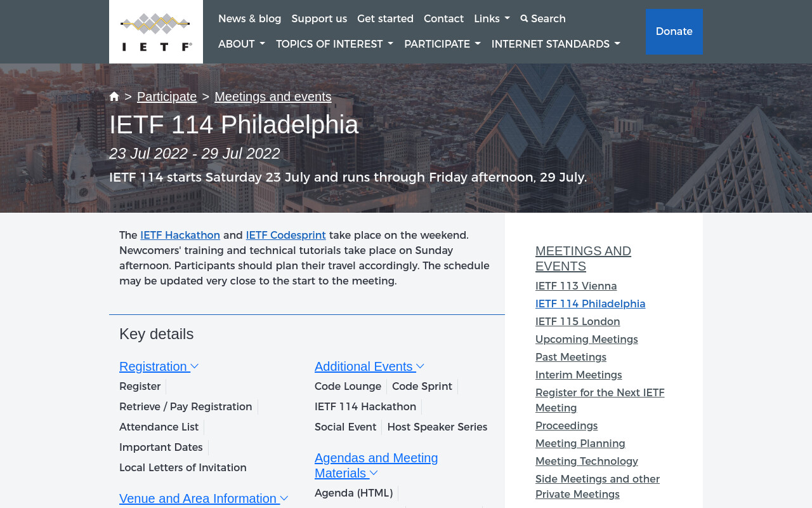Viewport: 812px width, 508px height.
Task: Open the IETF Hackathon link
Action: 180,236
